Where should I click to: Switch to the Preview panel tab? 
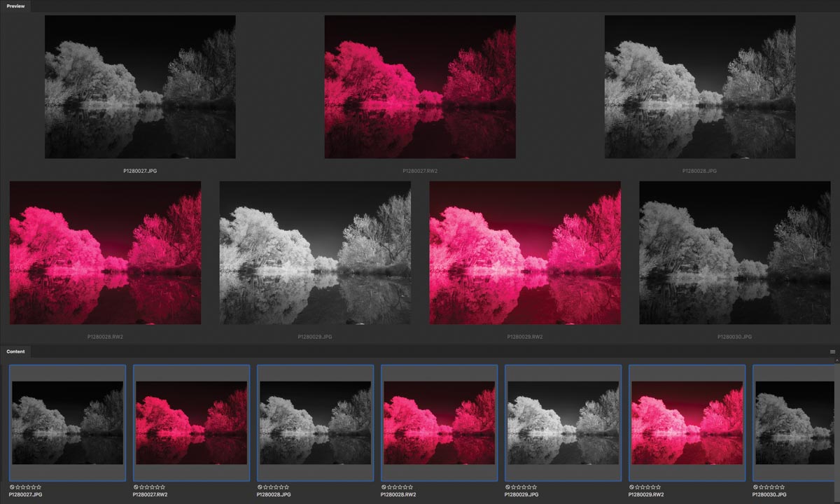(x=15, y=6)
